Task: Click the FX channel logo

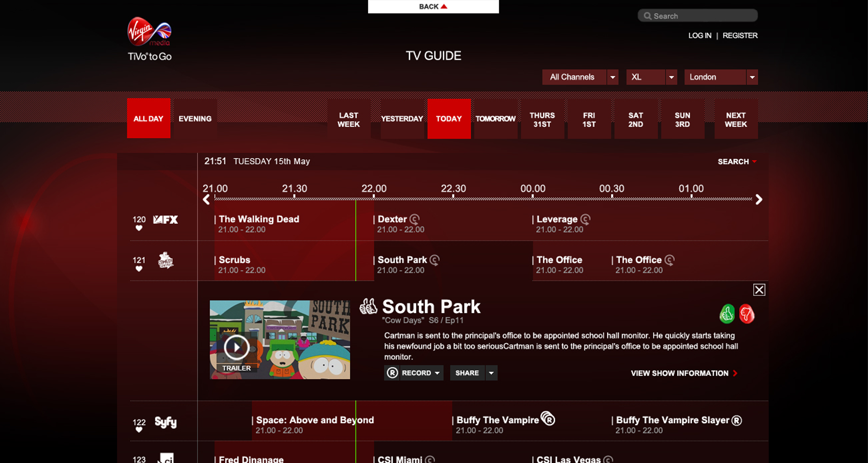Action: pyautogui.click(x=166, y=220)
